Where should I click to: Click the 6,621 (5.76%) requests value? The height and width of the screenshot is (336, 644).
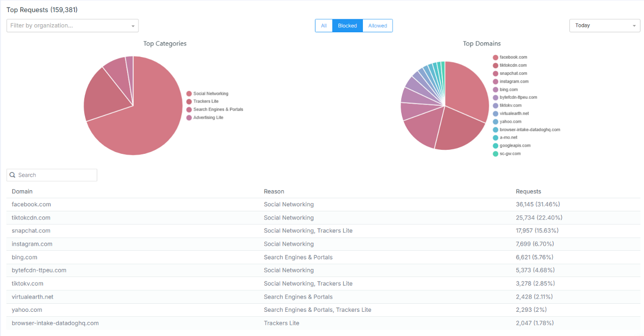tap(535, 257)
